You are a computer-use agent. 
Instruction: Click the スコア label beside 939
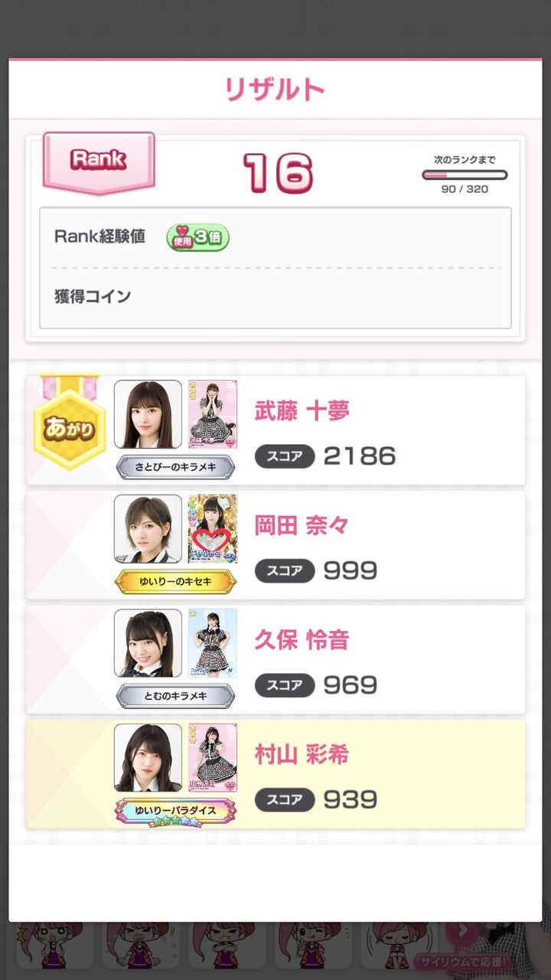(x=285, y=800)
